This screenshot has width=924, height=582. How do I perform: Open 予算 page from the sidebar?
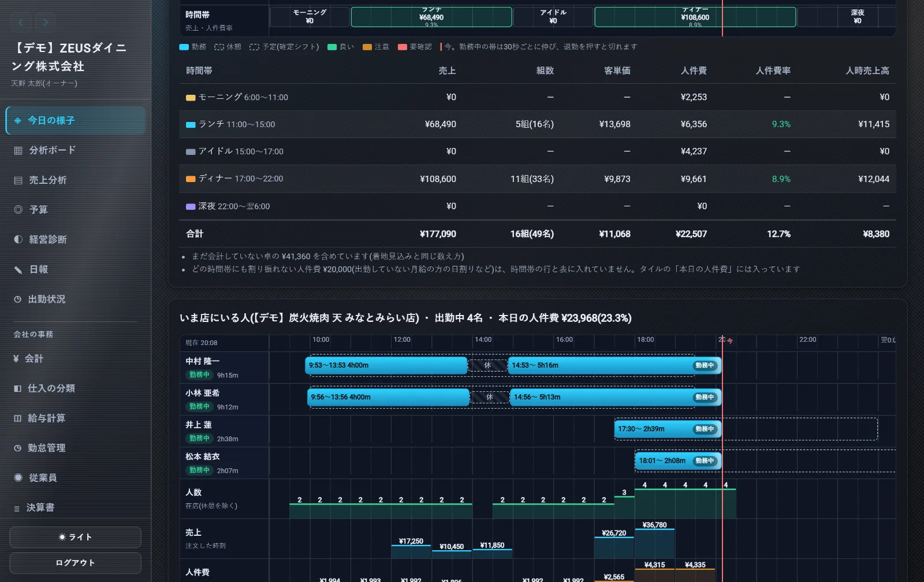pos(76,210)
